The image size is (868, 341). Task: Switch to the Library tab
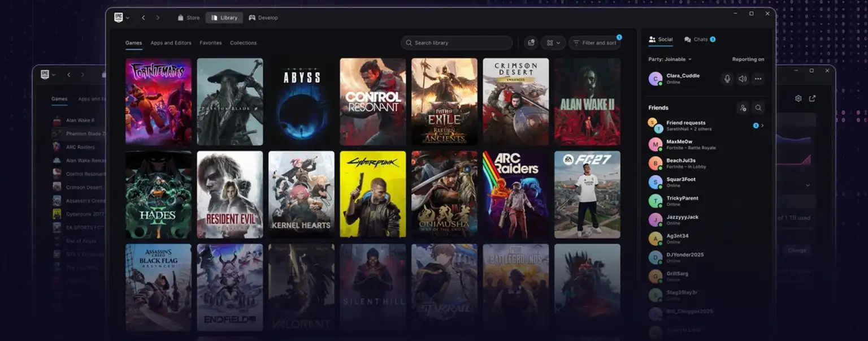pyautogui.click(x=224, y=18)
